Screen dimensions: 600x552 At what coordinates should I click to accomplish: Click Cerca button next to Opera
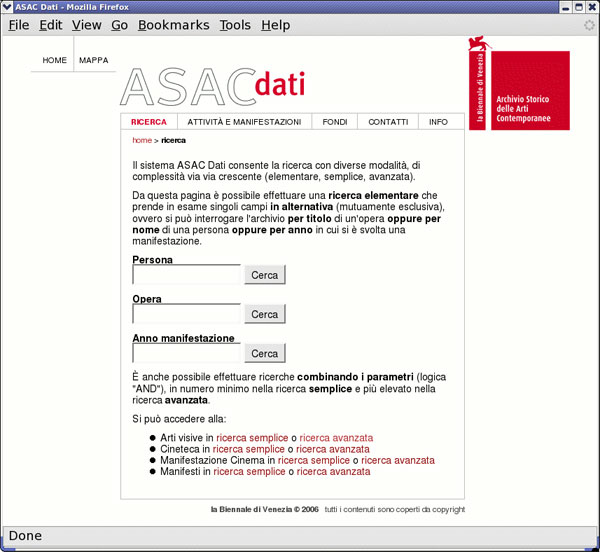[x=265, y=314]
